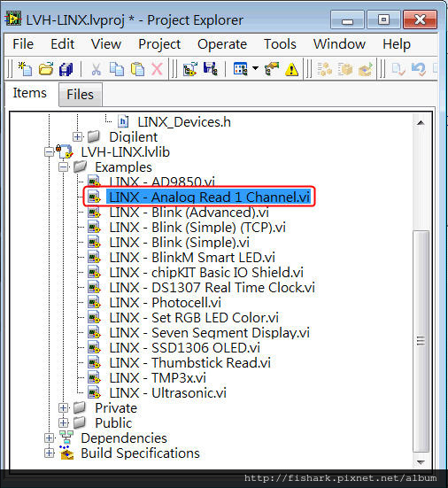This screenshot has width=448, height=488.
Task: Select LINX - Analog Read 1 Channel.vi
Action: click(209, 197)
